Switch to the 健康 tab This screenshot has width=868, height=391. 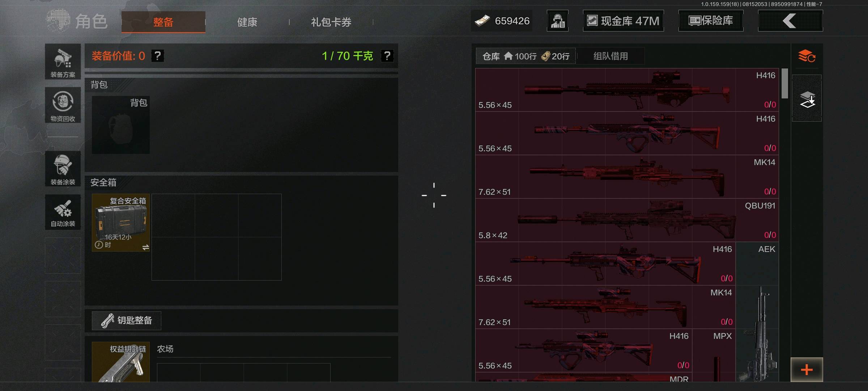[247, 22]
